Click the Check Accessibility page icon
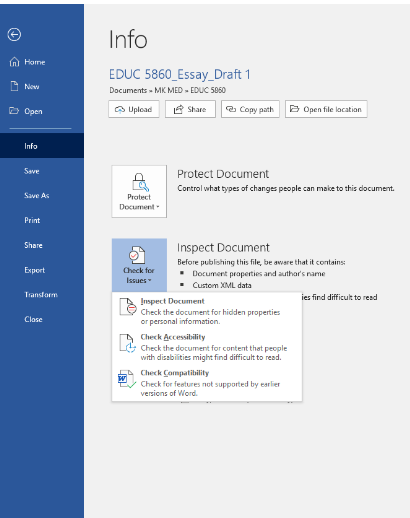The height and width of the screenshot is (518, 410). click(128, 343)
